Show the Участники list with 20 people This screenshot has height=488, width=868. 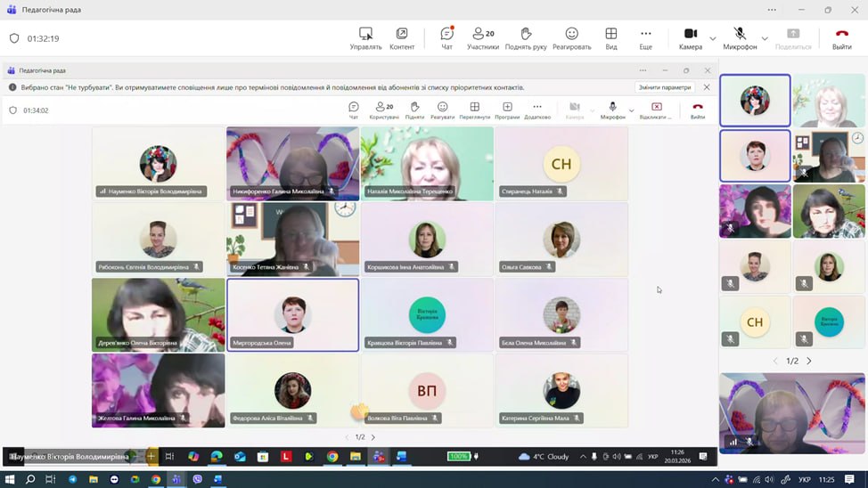[x=483, y=37]
